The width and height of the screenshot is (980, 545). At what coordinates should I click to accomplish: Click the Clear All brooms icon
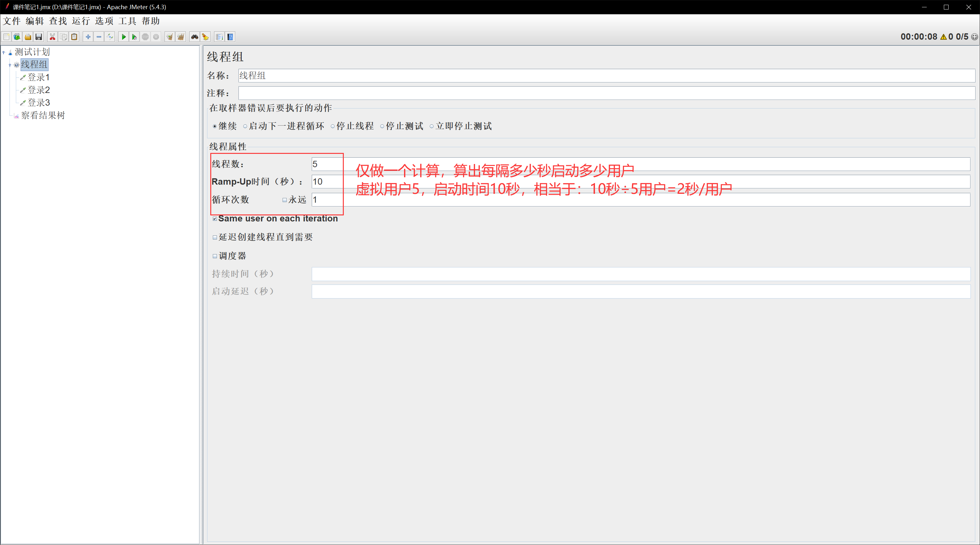tap(181, 37)
